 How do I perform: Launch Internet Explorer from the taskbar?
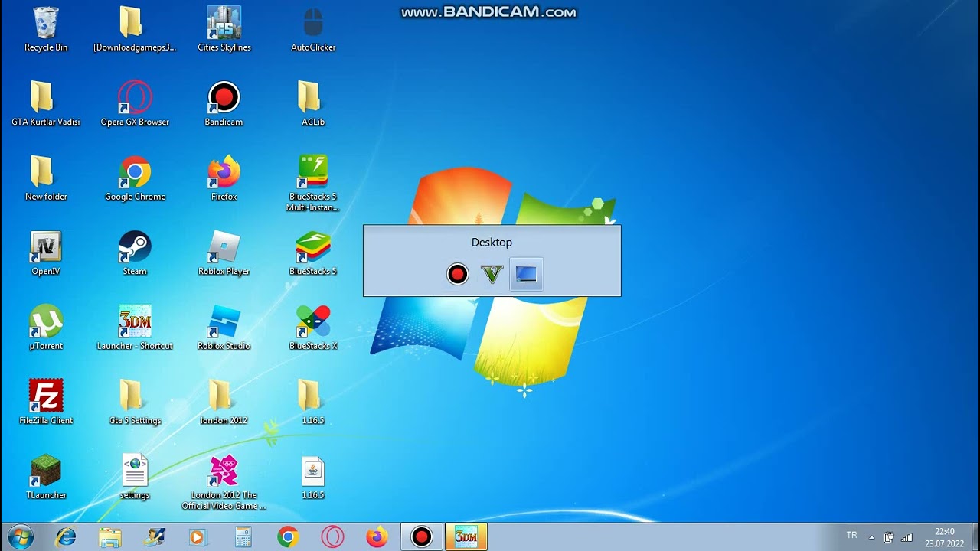(x=66, y=537)
